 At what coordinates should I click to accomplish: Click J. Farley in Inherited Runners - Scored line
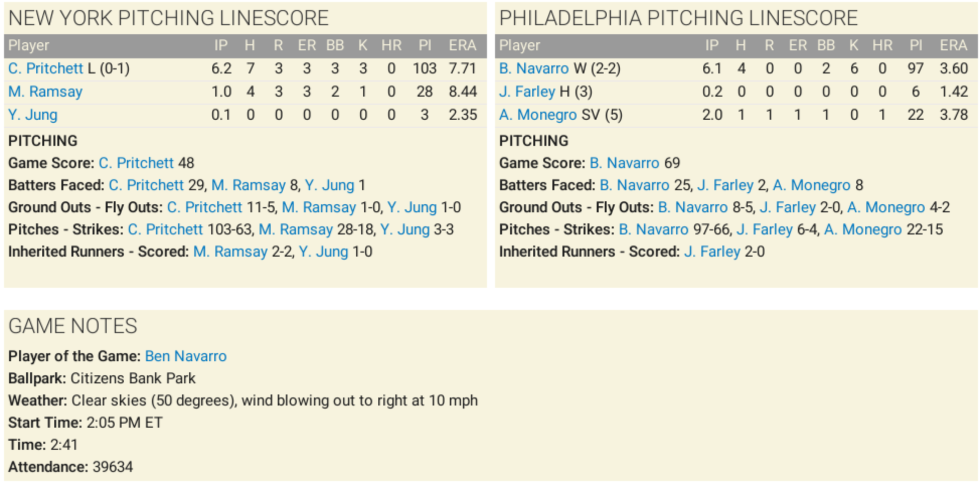point(712,252)
